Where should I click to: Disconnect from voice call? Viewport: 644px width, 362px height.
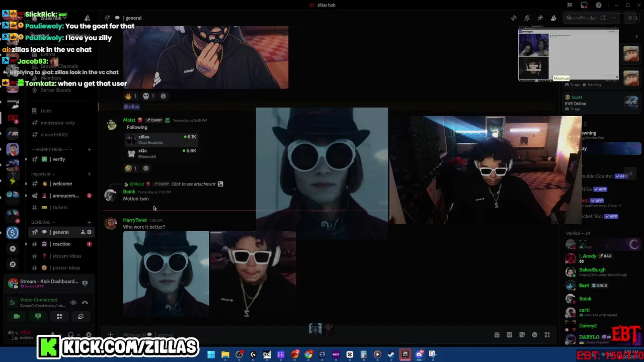[x=85, y=303]
